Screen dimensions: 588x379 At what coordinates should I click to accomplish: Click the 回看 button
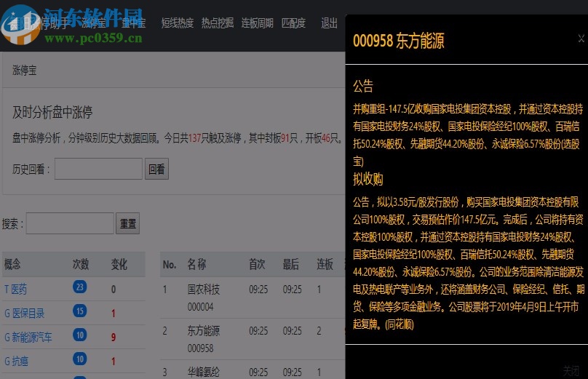point(156,169)
